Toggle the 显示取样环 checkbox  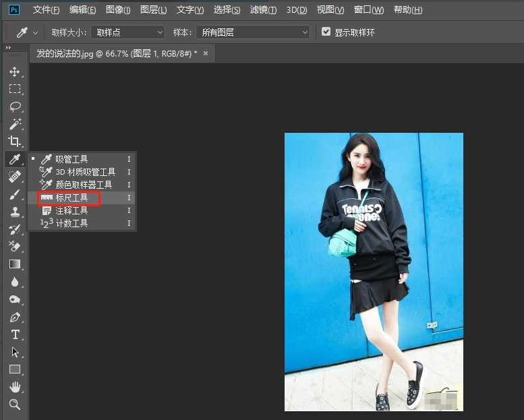(x=326, y=32)
